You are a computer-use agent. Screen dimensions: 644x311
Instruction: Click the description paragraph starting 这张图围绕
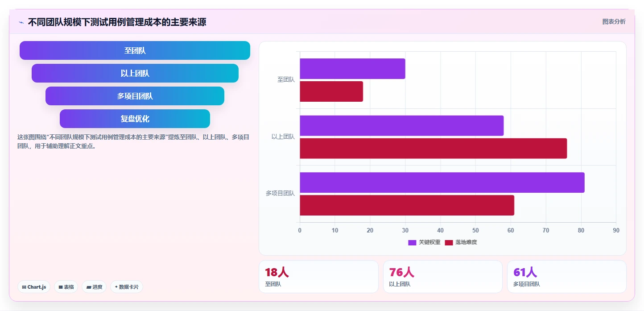click(x=133, y=141)
